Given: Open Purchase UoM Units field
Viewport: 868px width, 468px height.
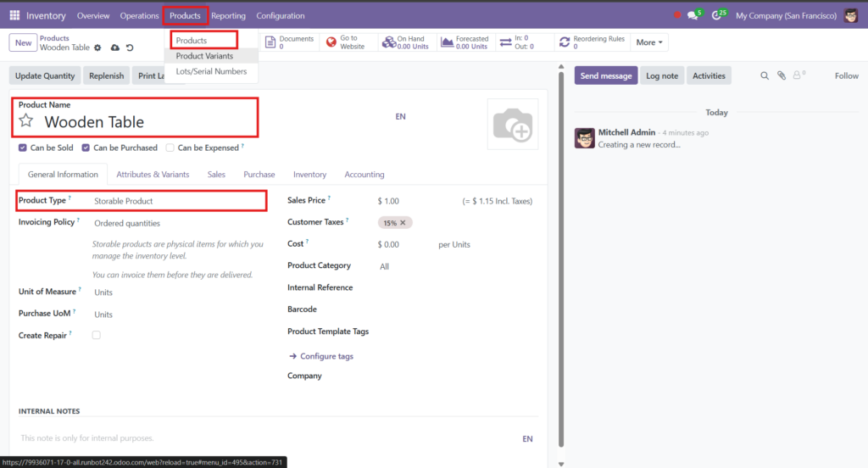Looking at the screenshot, I should [179, 315].
